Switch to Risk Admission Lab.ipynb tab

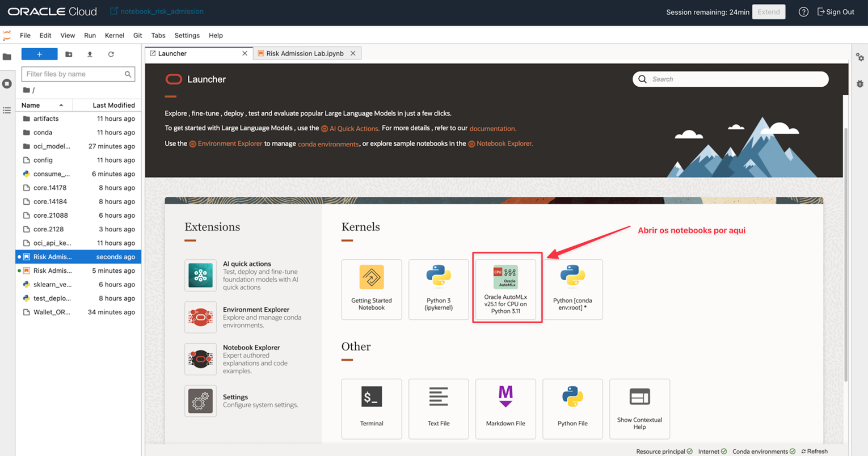coord(305,53)
